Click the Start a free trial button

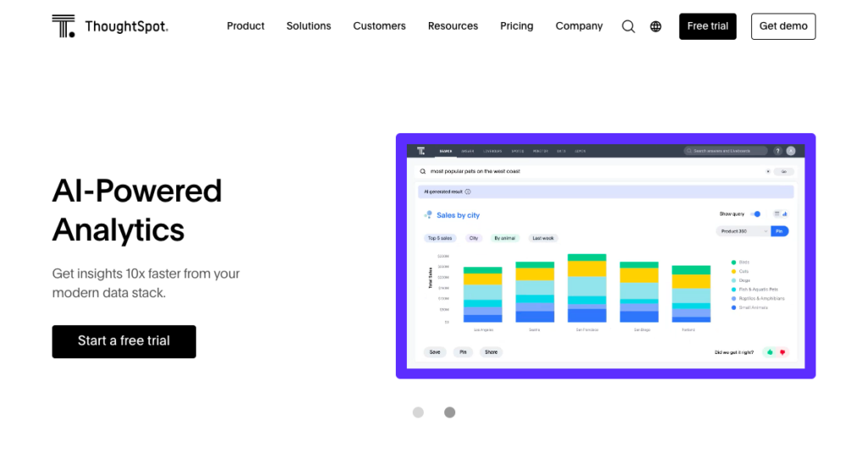pyautogui.click(x=124, y=341)
